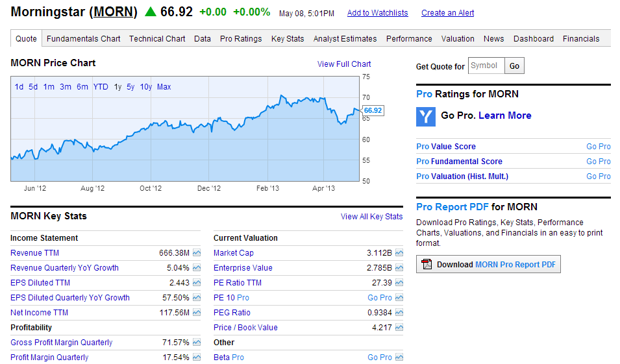This screenshot has width=620, height=364.
Task: Click the chart icon next to Market Cap
Action: pos(399,253)
